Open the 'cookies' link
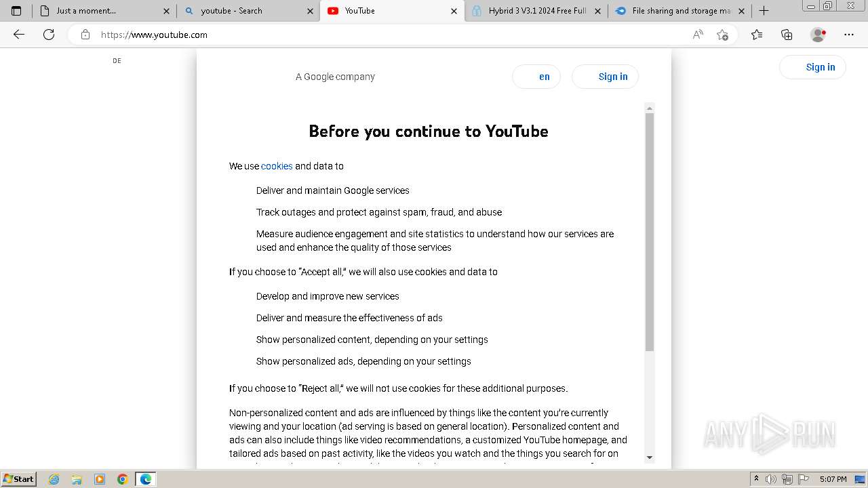Screen dimensions: 868x488 tap(277, 166)
